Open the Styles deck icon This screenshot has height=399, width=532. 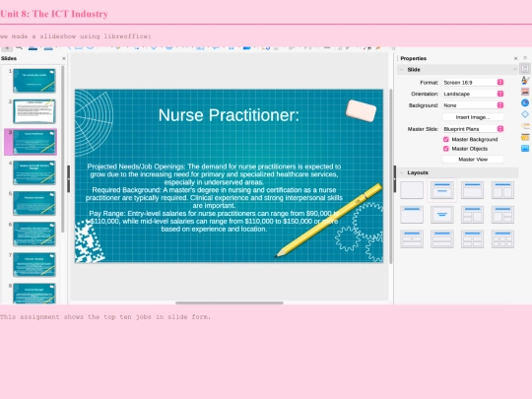tap(525, 81)
